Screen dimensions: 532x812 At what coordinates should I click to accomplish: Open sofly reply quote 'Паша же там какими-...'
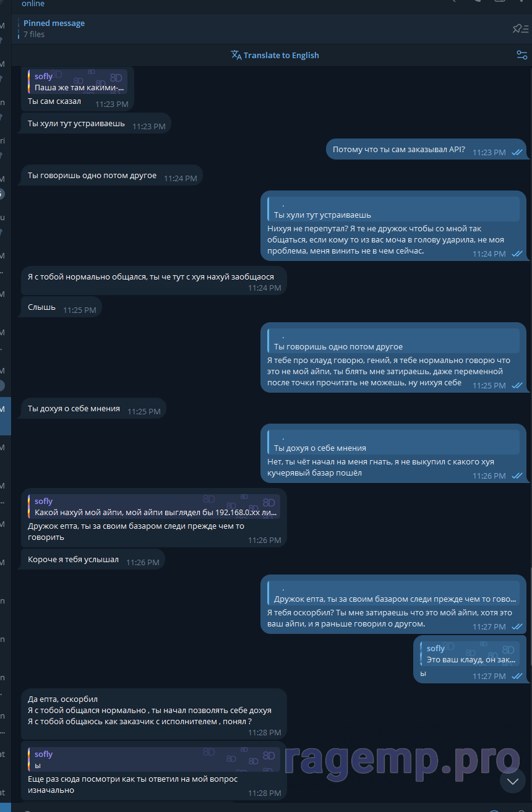point(78,82)
